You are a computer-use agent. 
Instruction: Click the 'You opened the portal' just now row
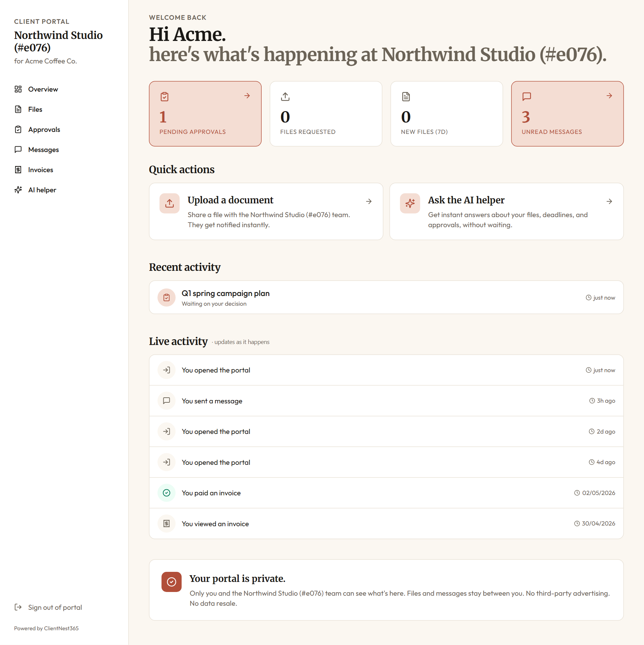[x=386, y=370]
